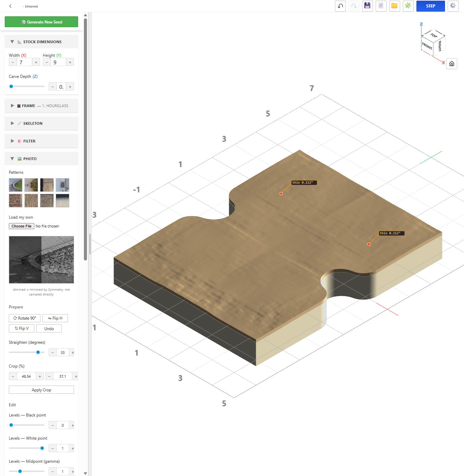Save project with the floppy disk icon
The width and height of the screenshot is (464, 476).
(368, 6)
